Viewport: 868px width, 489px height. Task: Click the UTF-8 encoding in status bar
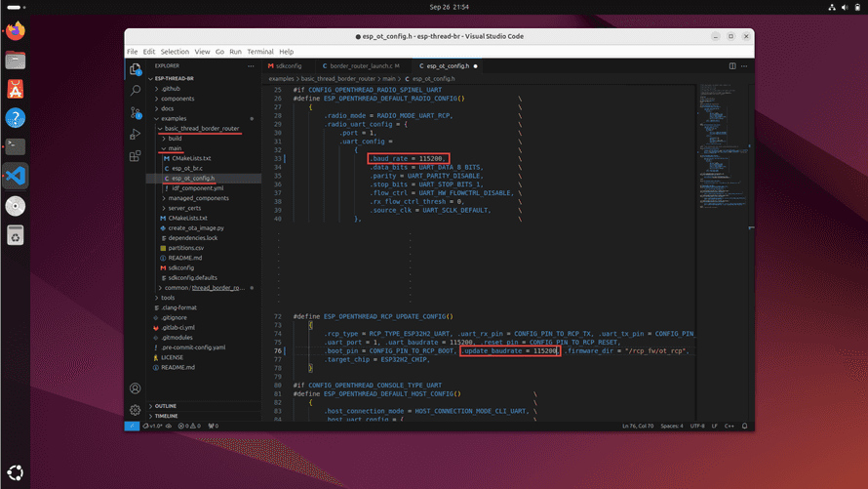point(696,427)
